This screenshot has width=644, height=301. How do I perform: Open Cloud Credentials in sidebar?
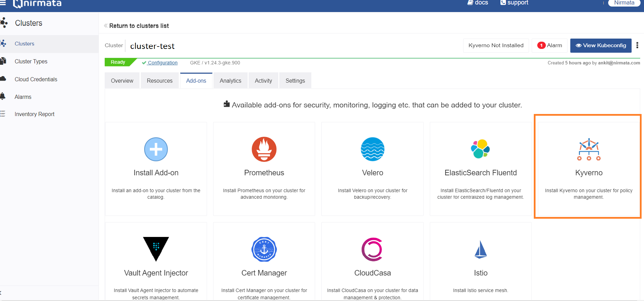(36, 79)
